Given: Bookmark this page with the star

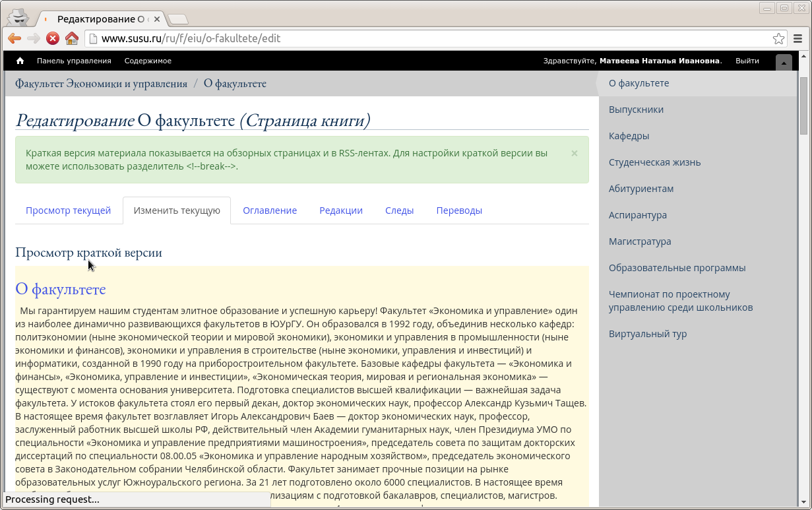Looking at the screenshot, I should 778,38.
